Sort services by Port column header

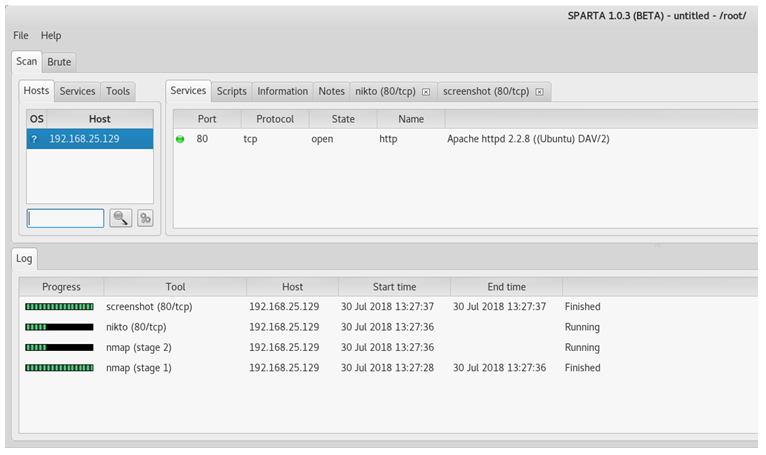coord(206,119)
